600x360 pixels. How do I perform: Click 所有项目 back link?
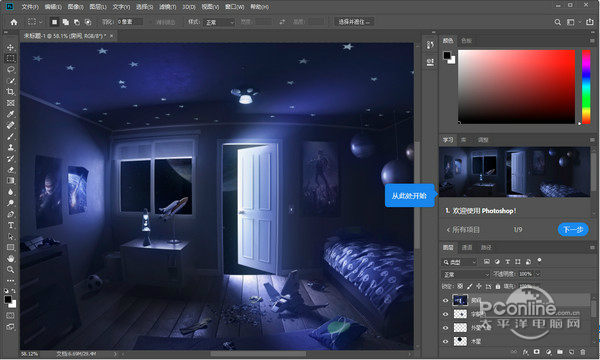pos(463,230)
